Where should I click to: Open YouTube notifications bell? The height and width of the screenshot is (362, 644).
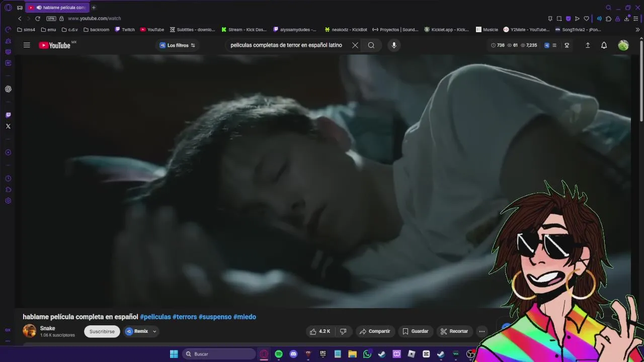pos(604,45)
